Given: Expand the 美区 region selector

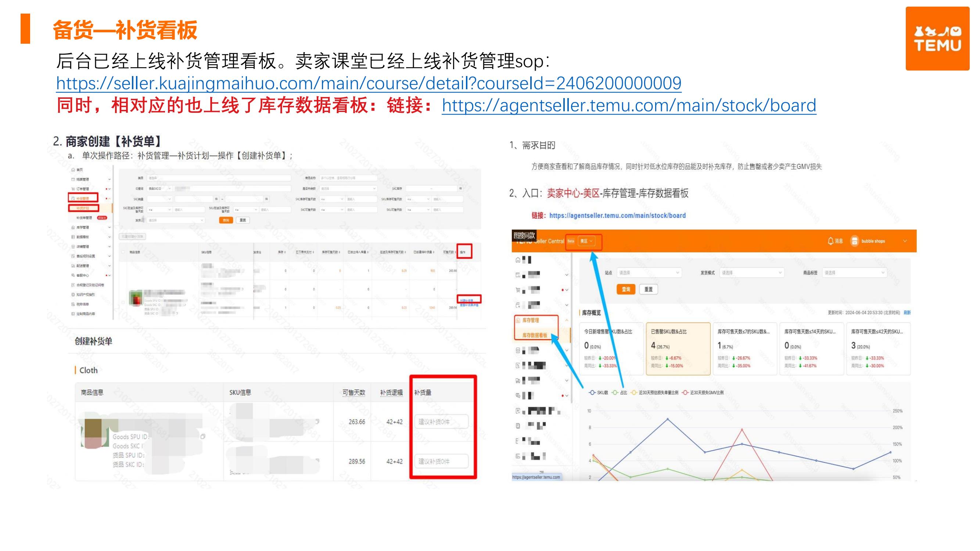Looking at the screenshot, I should click(586, 241).
